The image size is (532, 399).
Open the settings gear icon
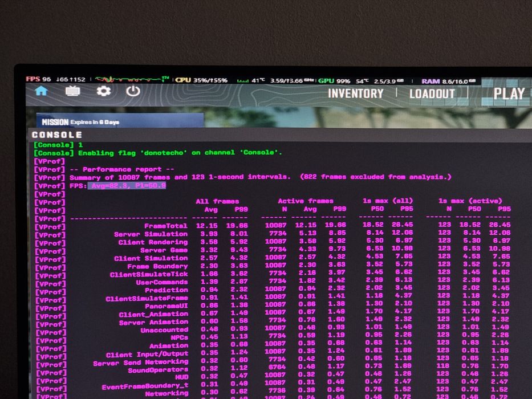(103, 91)
